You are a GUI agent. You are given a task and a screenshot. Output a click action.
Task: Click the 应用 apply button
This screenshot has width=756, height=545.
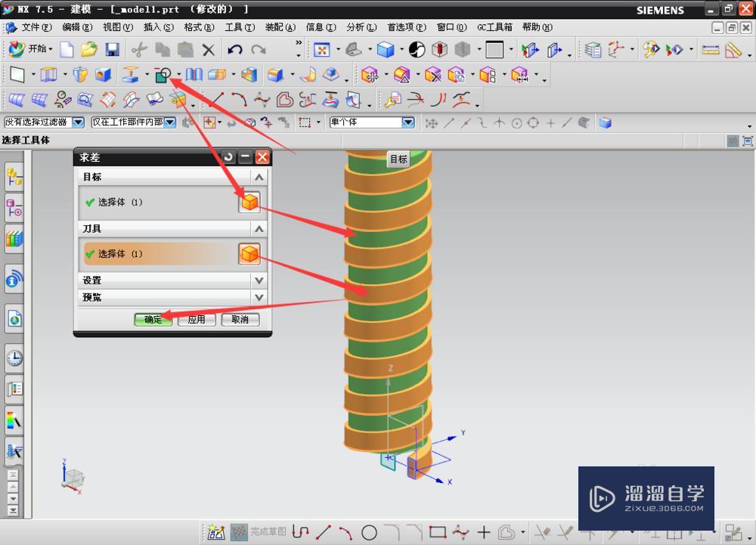point(197,320)
